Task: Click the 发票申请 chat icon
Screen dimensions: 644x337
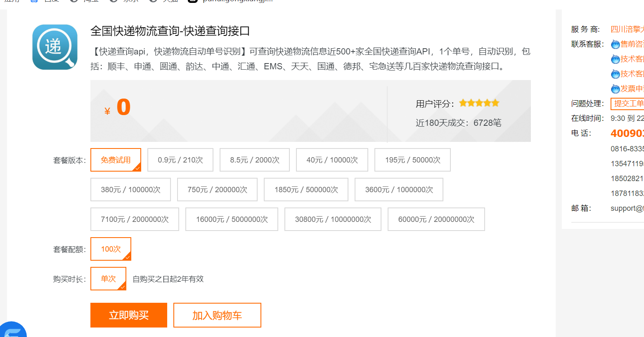Action: tap(615, 89)
